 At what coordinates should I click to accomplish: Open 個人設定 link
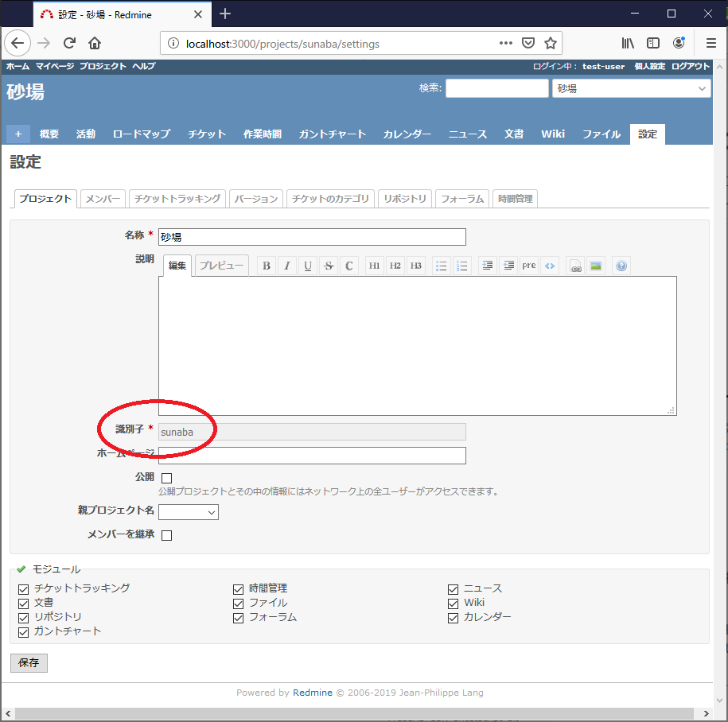pyautogui.click(x=649, y=66)
